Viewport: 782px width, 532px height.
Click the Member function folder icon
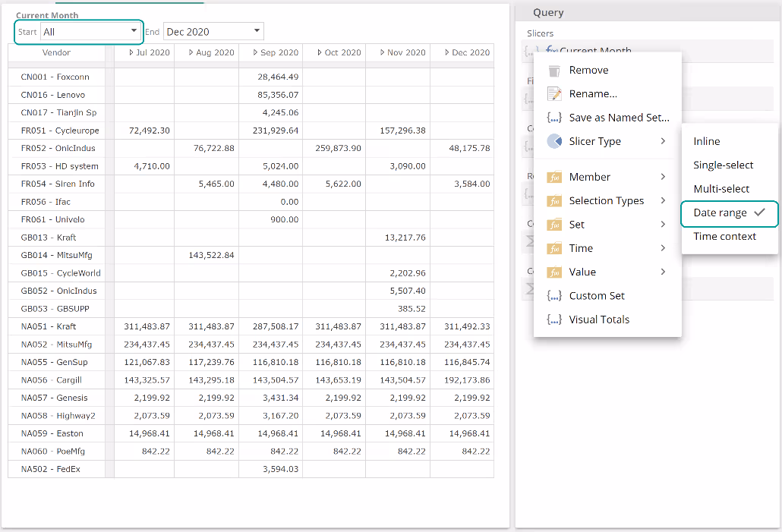click(554, 177)
